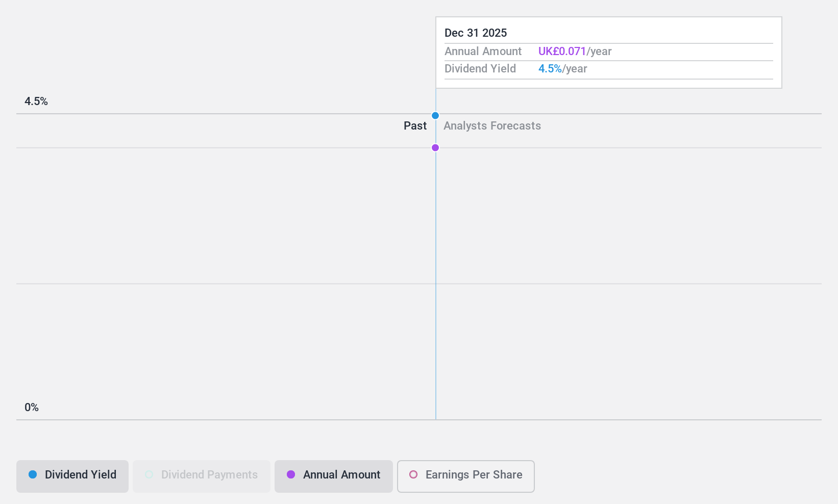The height and width of the screenshot is (504, 838).
Task: Toggle the Dividend Yield series
Action: pos(72,476)
